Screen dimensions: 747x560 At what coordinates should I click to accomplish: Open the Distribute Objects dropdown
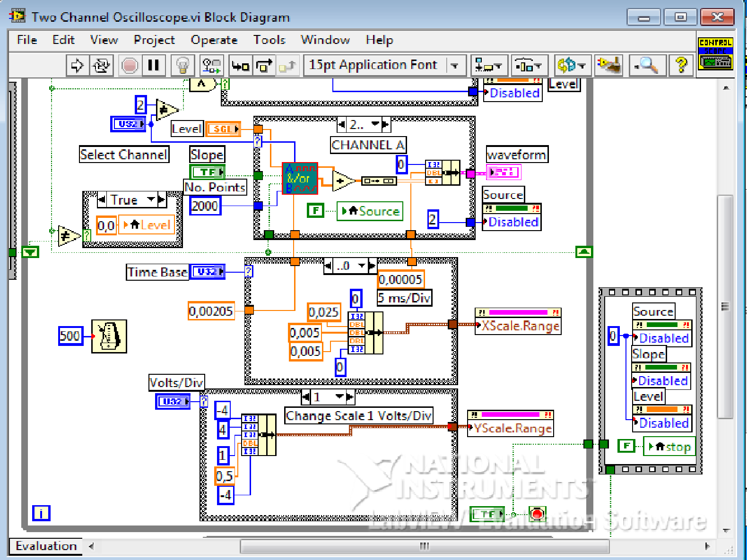(x=529, y=65)
